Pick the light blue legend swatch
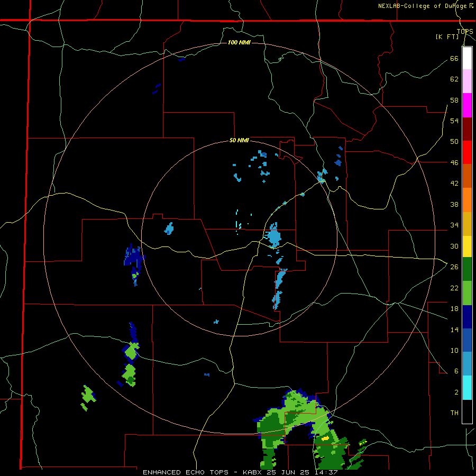This screenshot has height=476, width=476. click(467, 364)
